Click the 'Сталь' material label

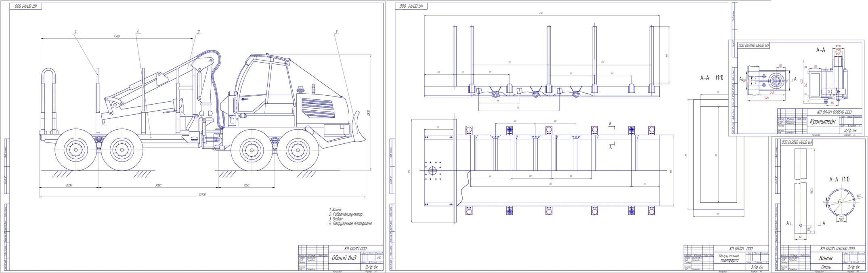825,267
